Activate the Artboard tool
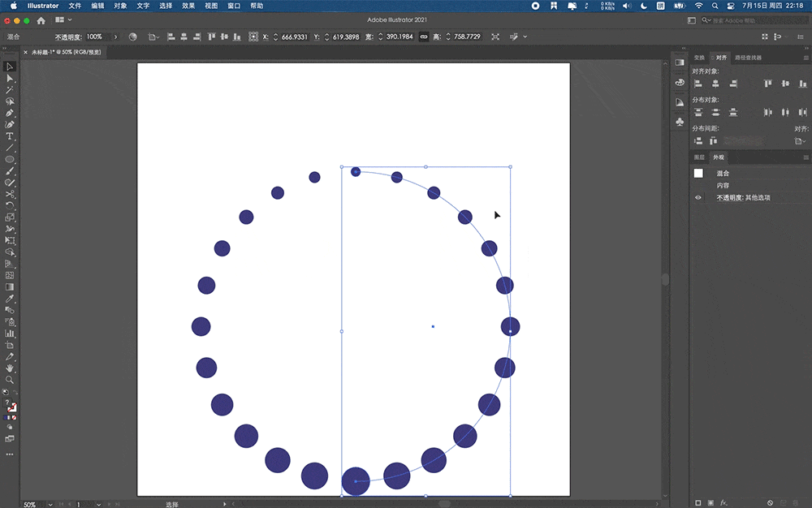 (x=9, y=345)
